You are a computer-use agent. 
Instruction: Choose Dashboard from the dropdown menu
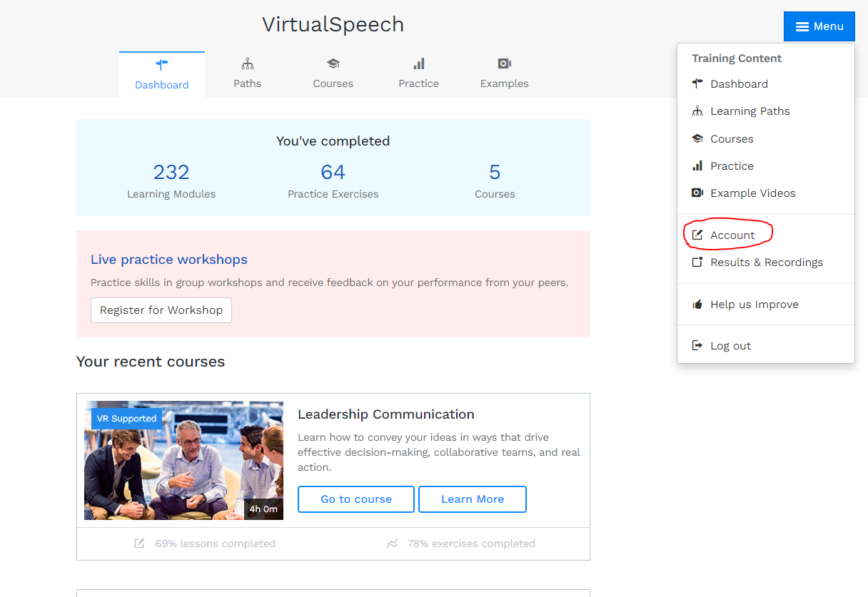click(x=766, y=83)
